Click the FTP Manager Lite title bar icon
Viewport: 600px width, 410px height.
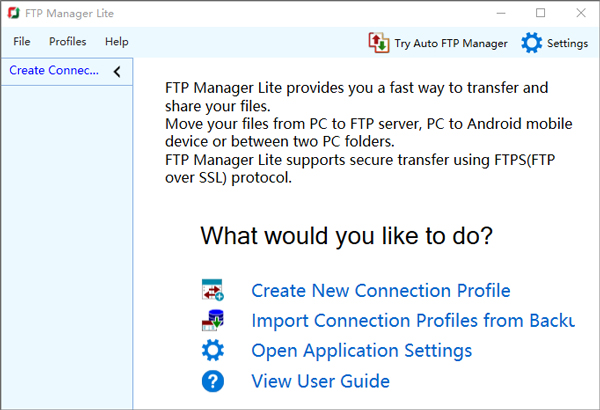point(14,13)
